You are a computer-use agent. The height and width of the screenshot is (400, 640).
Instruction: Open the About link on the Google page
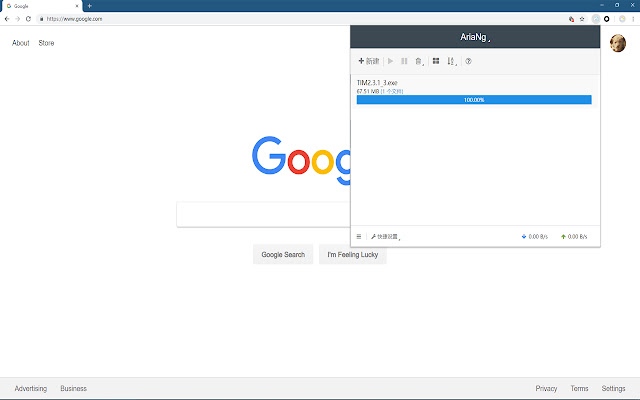[20, 43]
